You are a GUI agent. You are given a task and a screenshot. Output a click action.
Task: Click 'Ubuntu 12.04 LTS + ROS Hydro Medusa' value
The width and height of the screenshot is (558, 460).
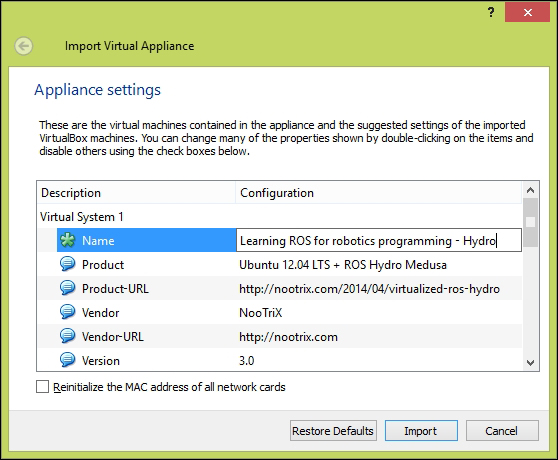click(343, 265)
